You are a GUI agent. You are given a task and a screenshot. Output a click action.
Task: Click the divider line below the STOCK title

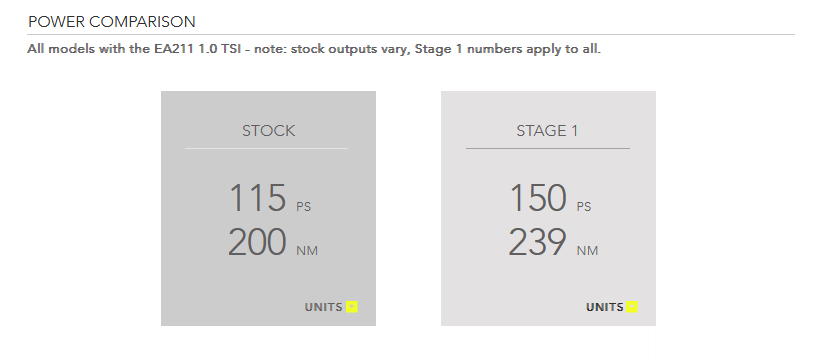click(x=267, y=149)
